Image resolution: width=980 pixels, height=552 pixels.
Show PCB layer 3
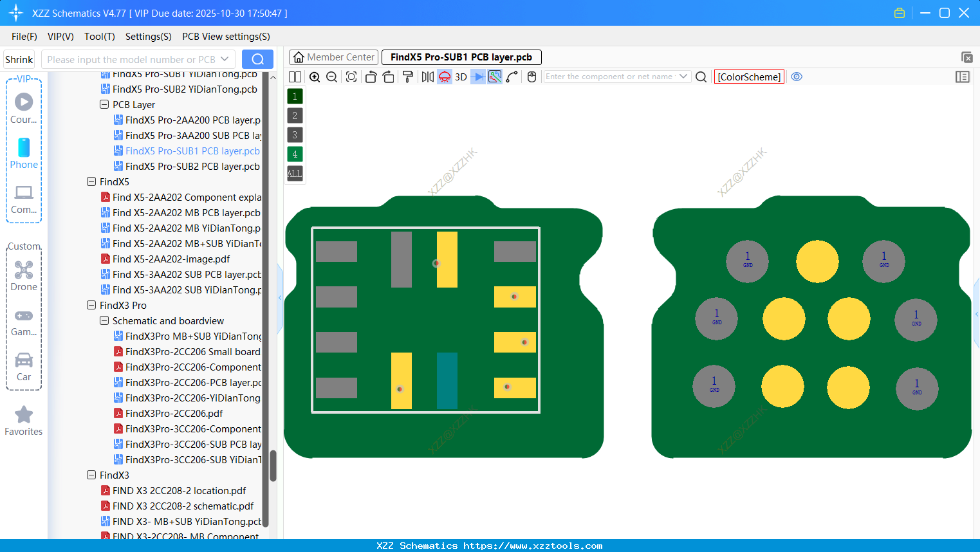tap(295, 135)
